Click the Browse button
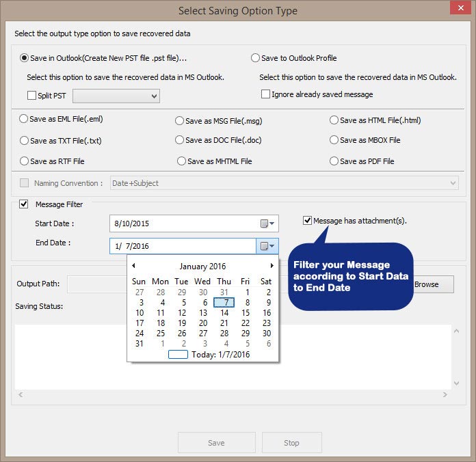The height and width of the screenshot is (462, 476). (426, 284)
